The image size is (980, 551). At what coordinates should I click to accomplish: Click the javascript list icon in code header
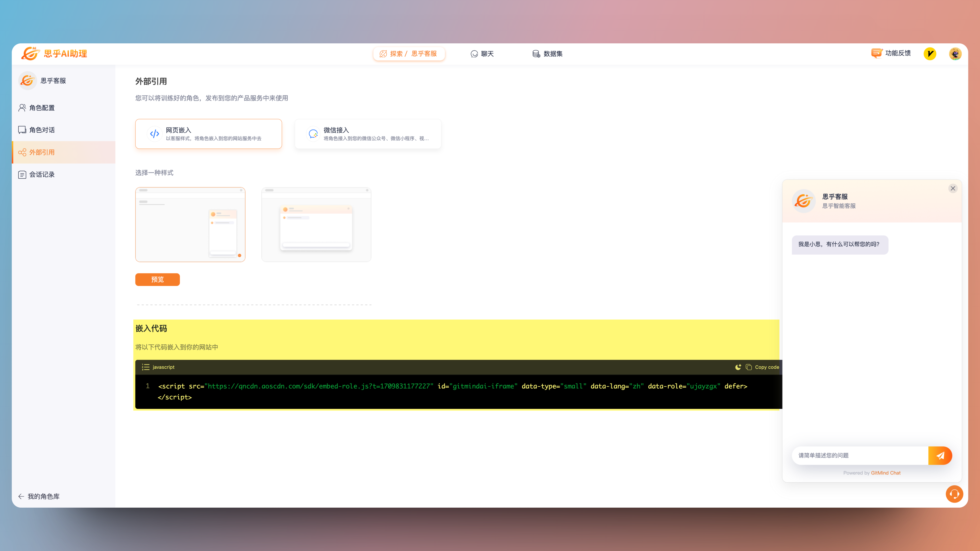(x=145, y=367)
